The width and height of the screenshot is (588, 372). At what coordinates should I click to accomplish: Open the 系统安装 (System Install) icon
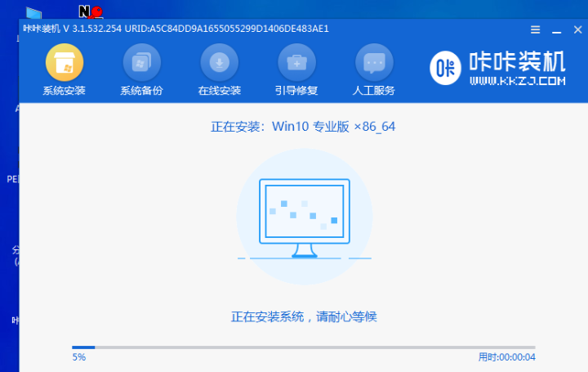(x=64, y=63)
